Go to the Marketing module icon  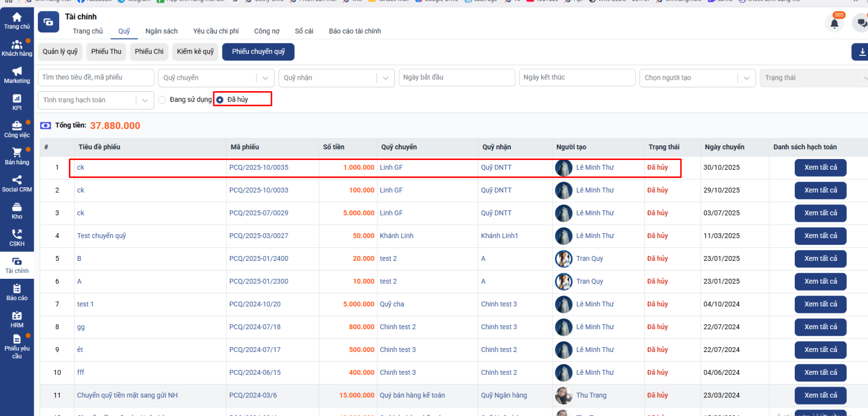pyautogui.click(x=17, y=75)
